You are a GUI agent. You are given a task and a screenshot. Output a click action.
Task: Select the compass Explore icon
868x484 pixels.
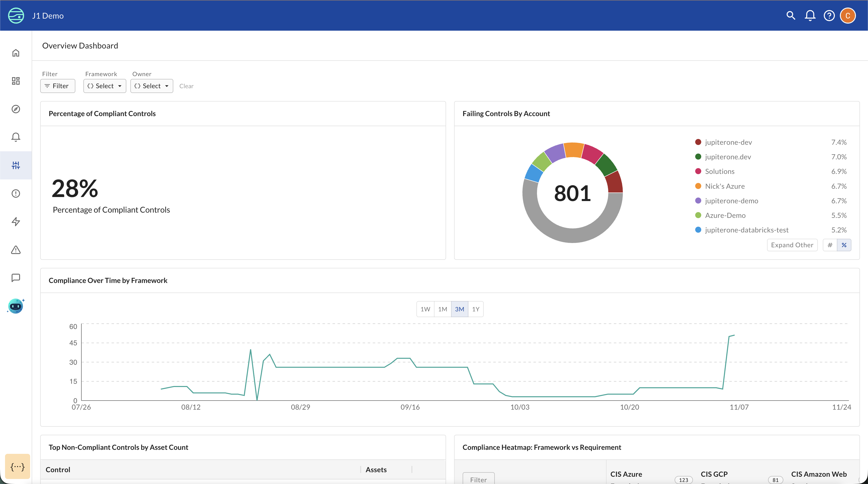[x=16, y=109]
